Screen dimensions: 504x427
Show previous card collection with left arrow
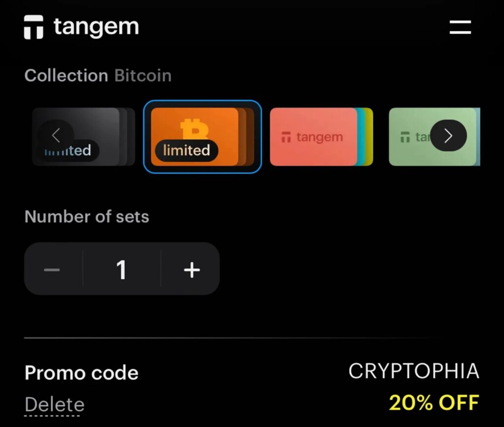click(56, 135)
